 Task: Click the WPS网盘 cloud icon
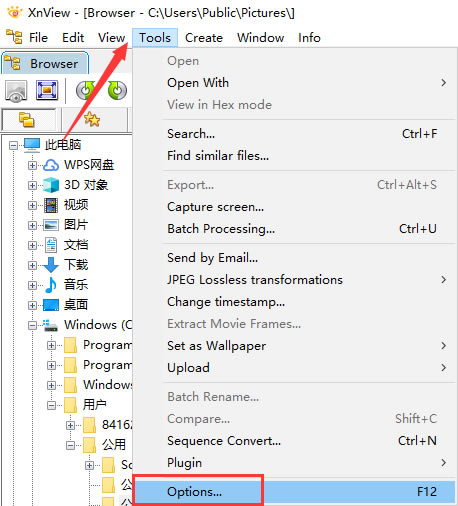(x=51, y=165)
